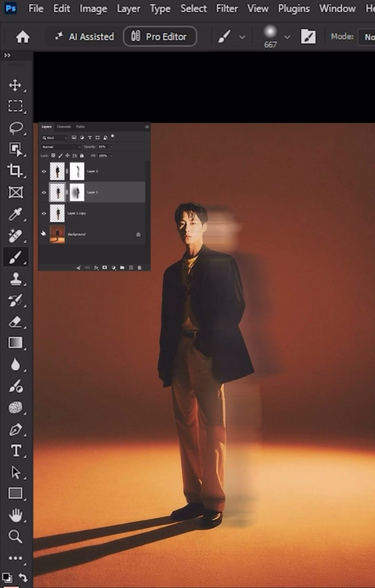The image size is (375, 588).
Task: Open the painting Mode dropdown
Action: pos(367,37)
